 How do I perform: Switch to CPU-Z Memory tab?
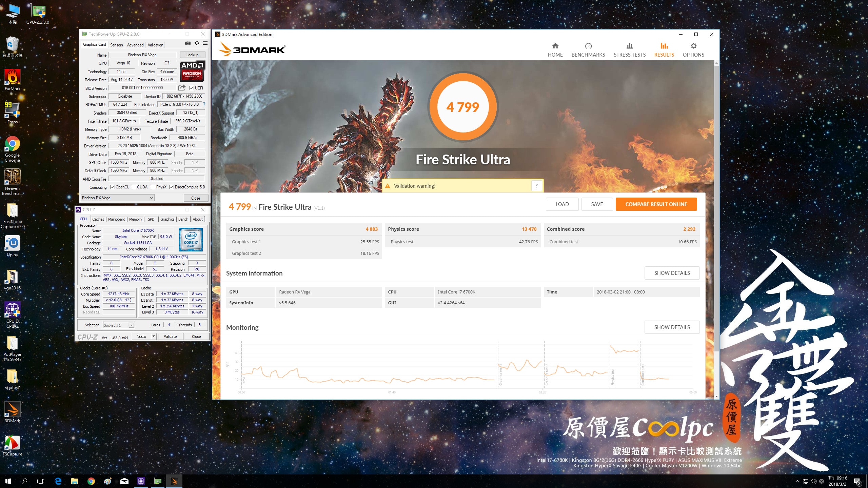[x=136, y=219]
